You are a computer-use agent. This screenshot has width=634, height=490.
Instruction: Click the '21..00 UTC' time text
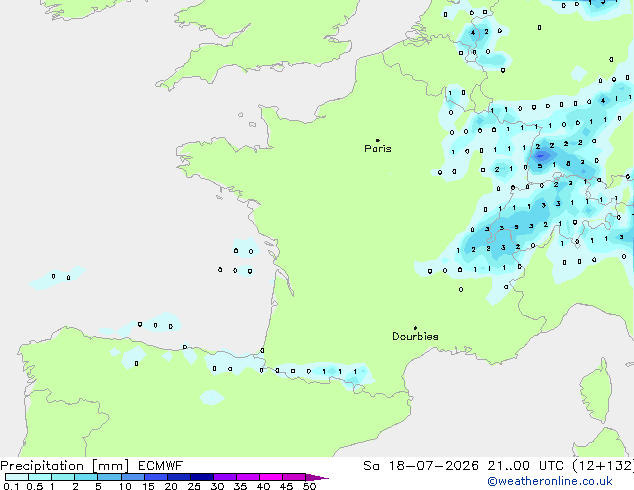pos(525,466)
